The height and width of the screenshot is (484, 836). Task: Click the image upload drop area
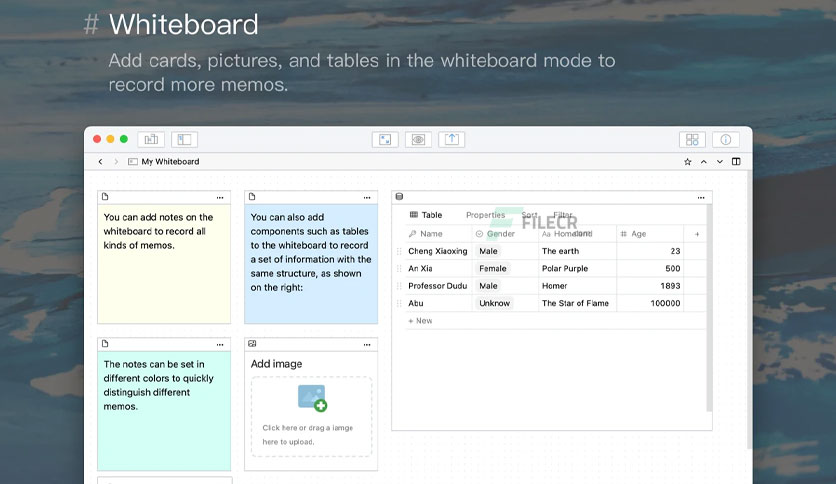click(x=311, y=416)
